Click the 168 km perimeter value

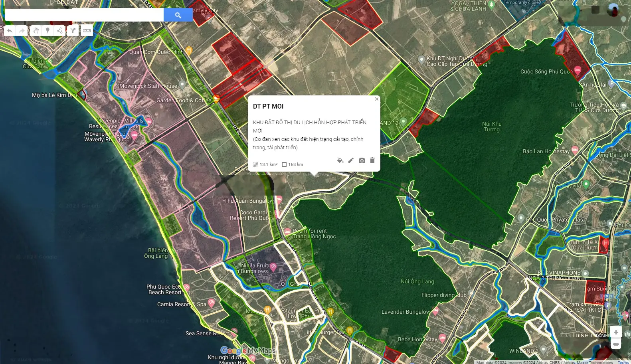[x=295, y=164]
